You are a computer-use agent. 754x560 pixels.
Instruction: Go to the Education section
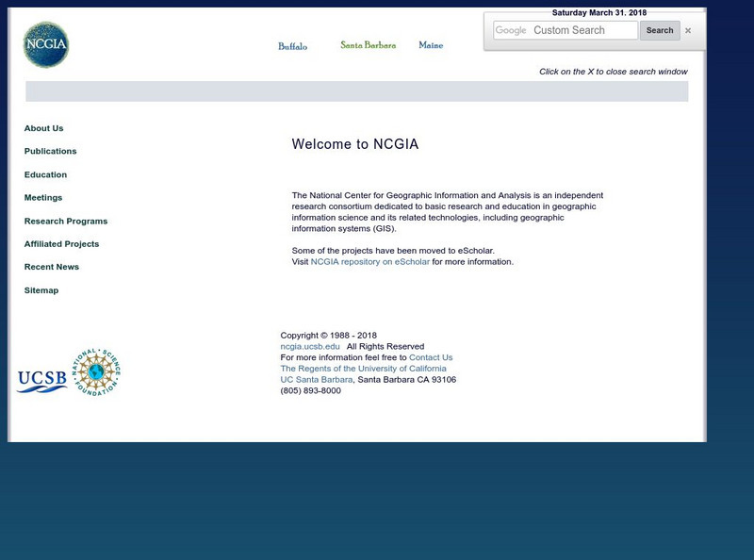click(45, 174)
